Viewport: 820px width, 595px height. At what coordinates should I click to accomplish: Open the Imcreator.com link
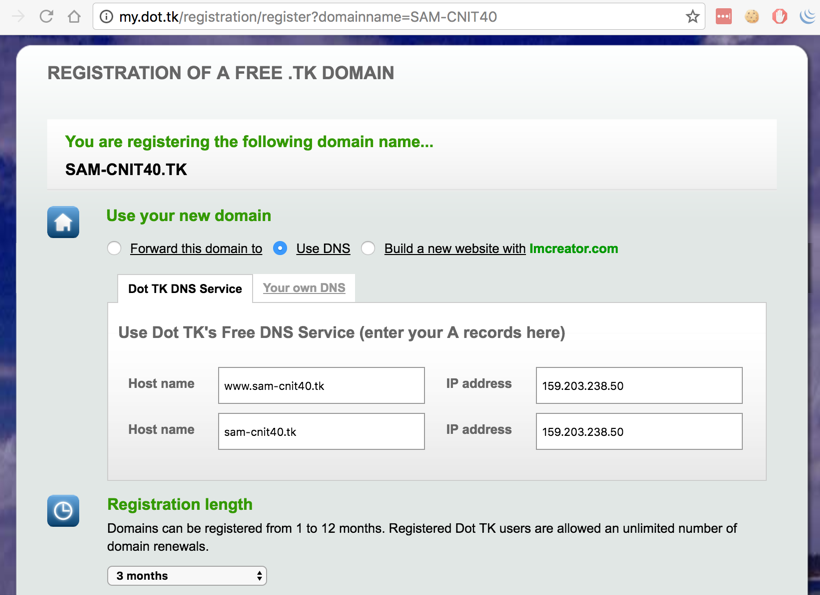coord(574,248)
